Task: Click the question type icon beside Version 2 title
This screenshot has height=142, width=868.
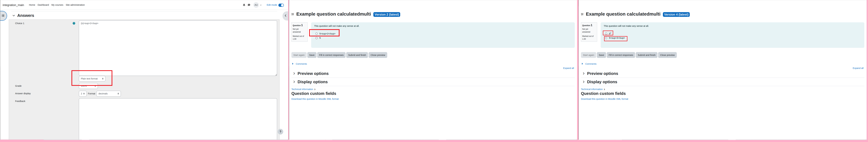Action: [x=292, y=14]
